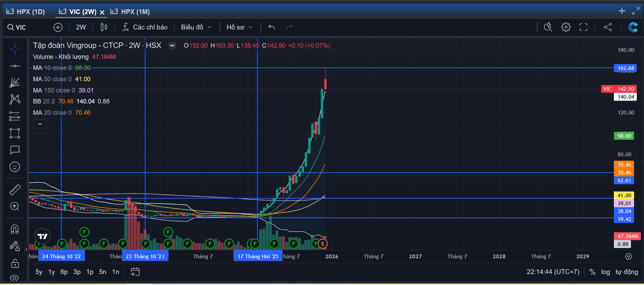Toggle tự động auto scale
This screenshot has width=644, height=285.
coord(627,272)
